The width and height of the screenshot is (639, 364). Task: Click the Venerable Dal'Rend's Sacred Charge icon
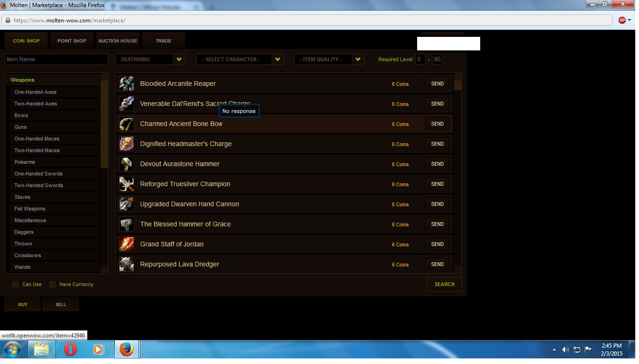click(x=127, y=104)
